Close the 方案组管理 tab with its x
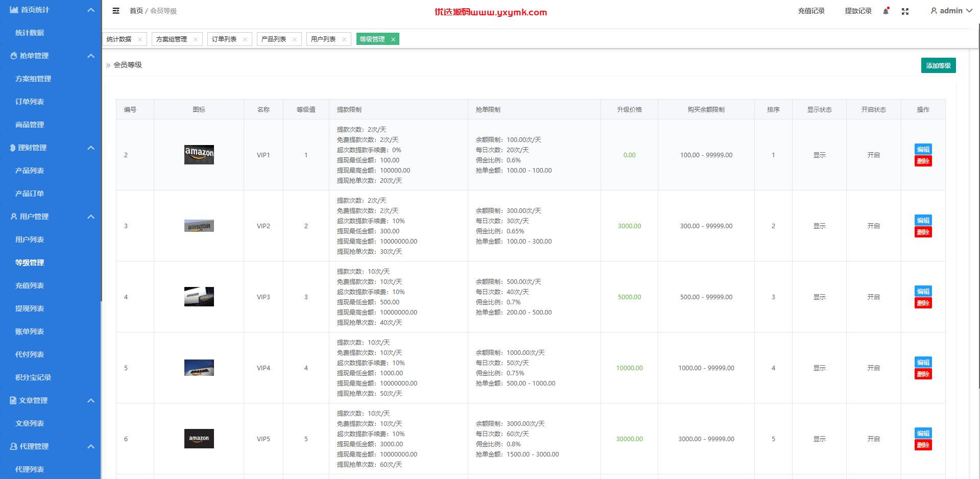This screenshot has height=479, width=980. [196, 39]
